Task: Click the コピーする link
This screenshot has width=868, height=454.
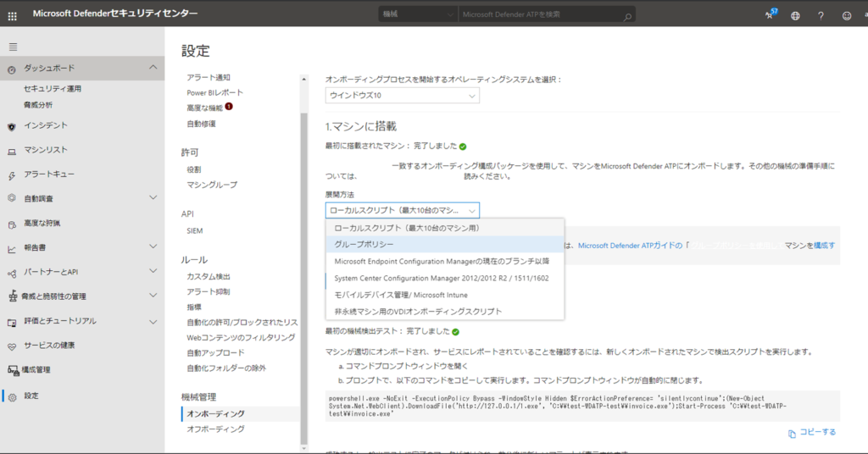Action: [x=818, y=432]
